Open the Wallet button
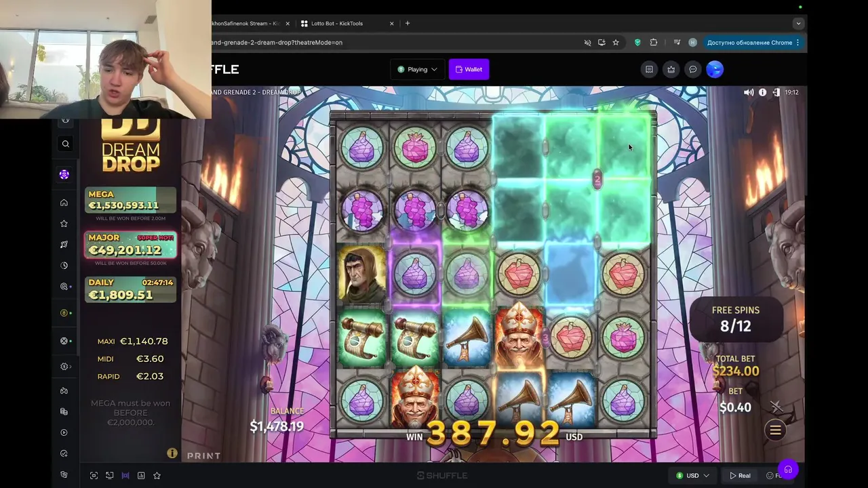The width and height of the screenshot is (868, 488). (469, 69)
